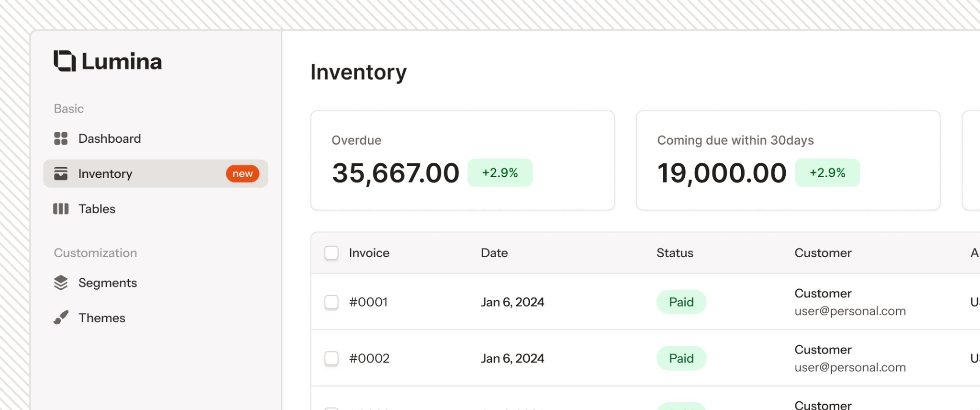Click the Paid status of invoice #0001
This screenshot has width=980, height=410.
coord(681,302)
